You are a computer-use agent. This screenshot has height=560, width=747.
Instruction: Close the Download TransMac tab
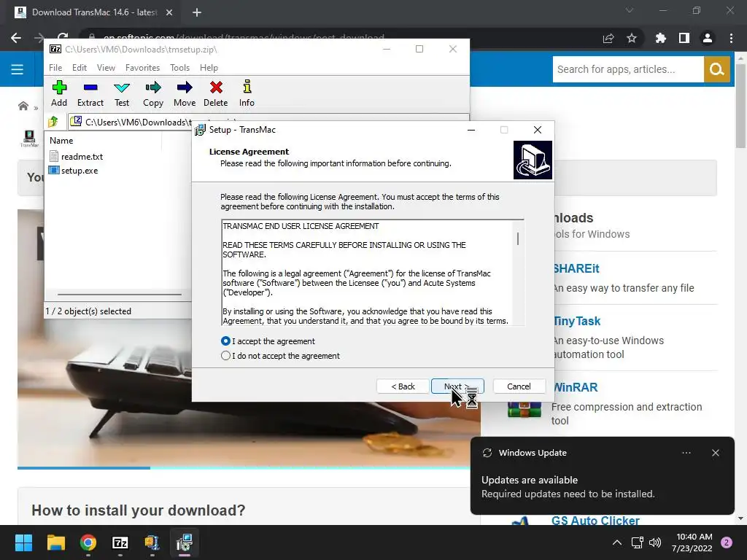coord(169,12)
